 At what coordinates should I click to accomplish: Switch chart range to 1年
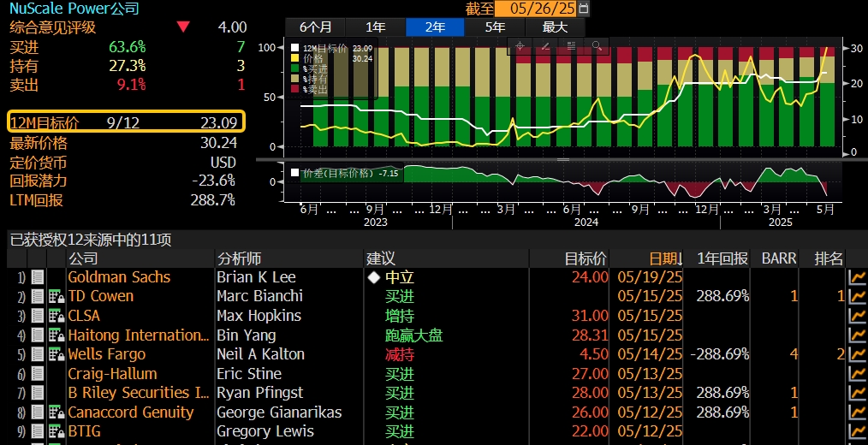[375, 27]
